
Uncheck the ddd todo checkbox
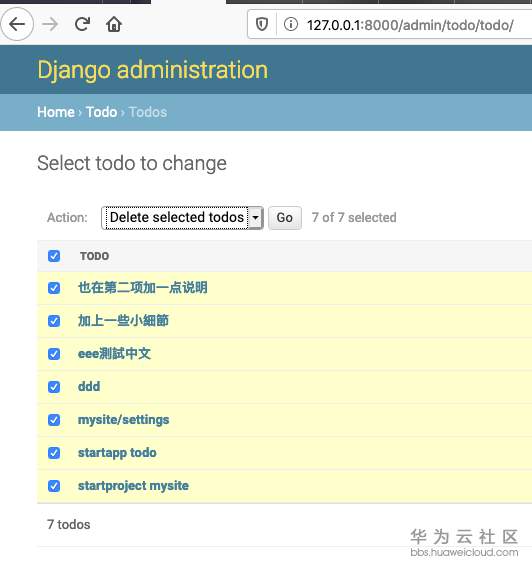54,387
